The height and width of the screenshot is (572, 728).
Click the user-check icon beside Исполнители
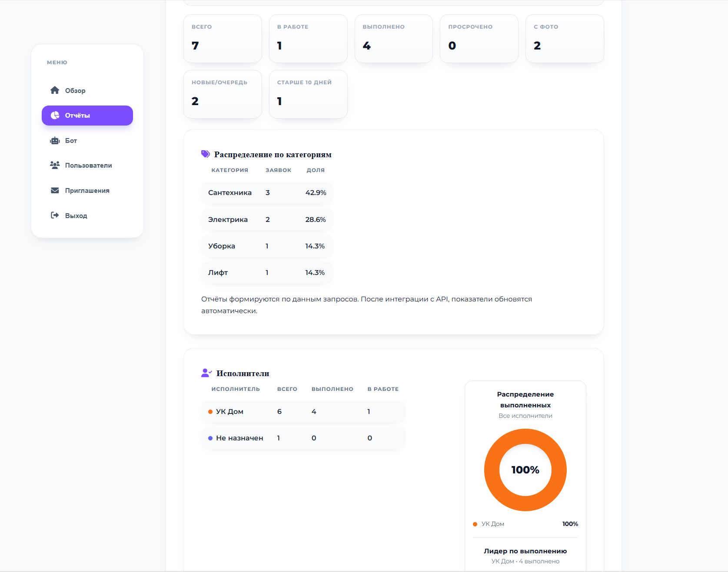pos(206,373)
